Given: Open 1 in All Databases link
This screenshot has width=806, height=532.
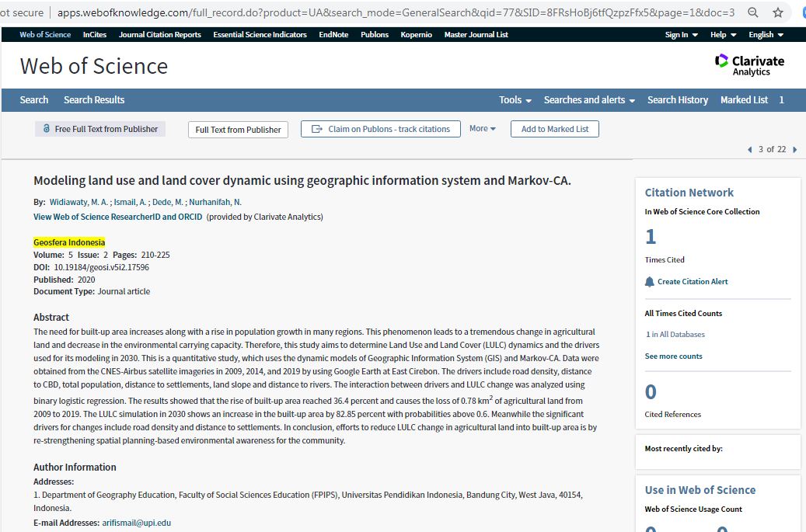Looking at the screenshot, I should pyautogui.click(x=675, y=334).
